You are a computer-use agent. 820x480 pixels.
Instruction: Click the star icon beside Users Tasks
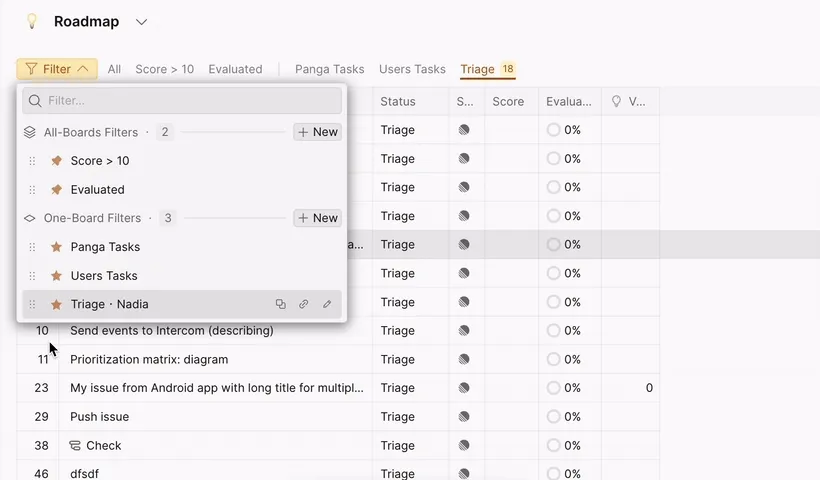click(x=57, y=276)
